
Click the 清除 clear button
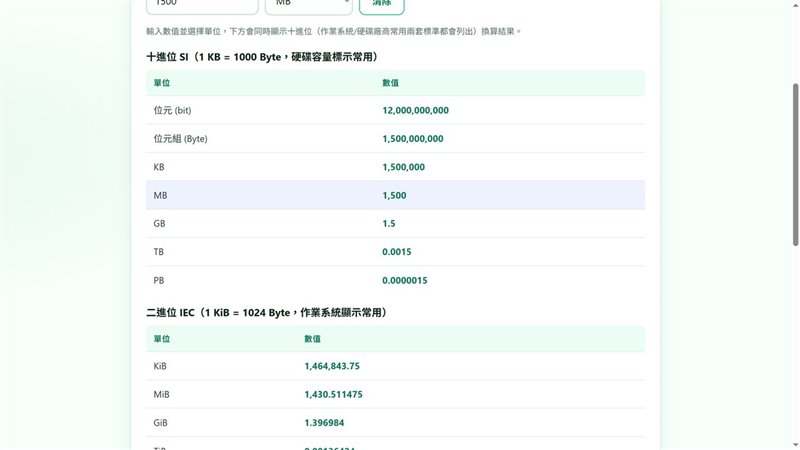click(x=382, y=5)
